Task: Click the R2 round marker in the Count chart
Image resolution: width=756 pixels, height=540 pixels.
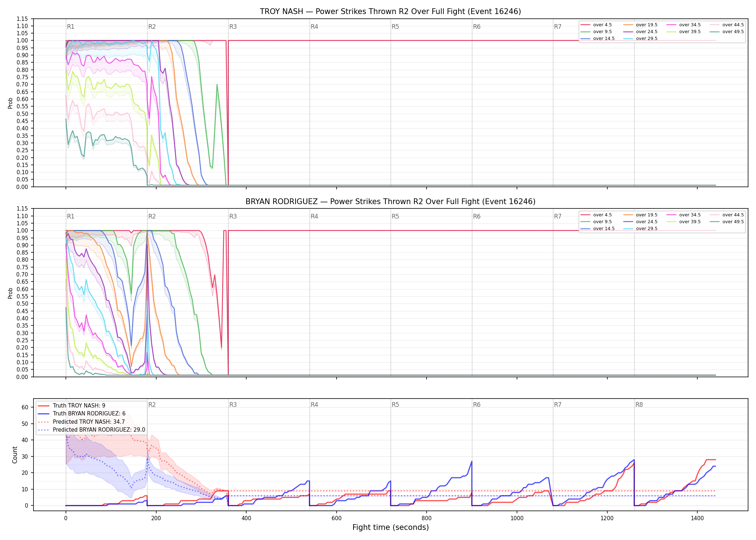Action: (x=152, y=405)
